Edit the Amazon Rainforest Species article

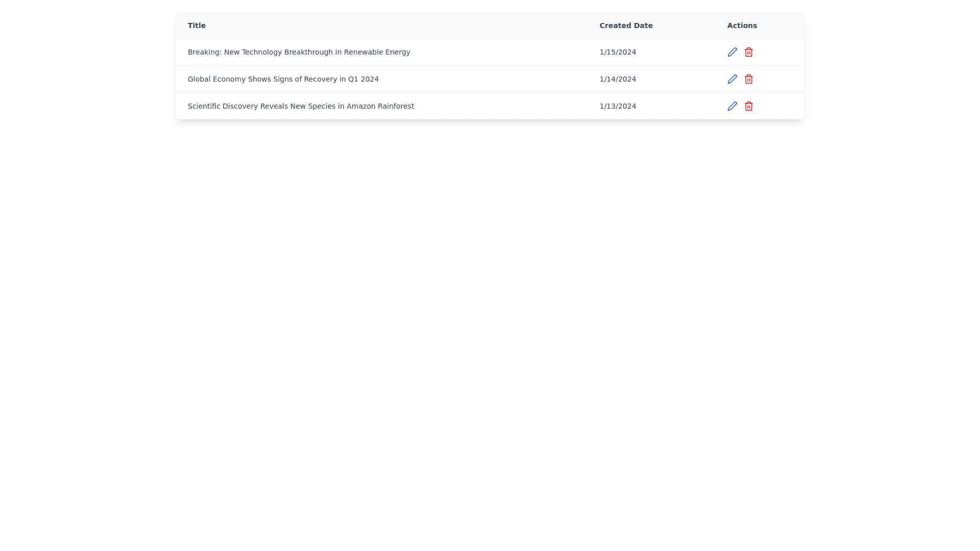tap(732, 106)
